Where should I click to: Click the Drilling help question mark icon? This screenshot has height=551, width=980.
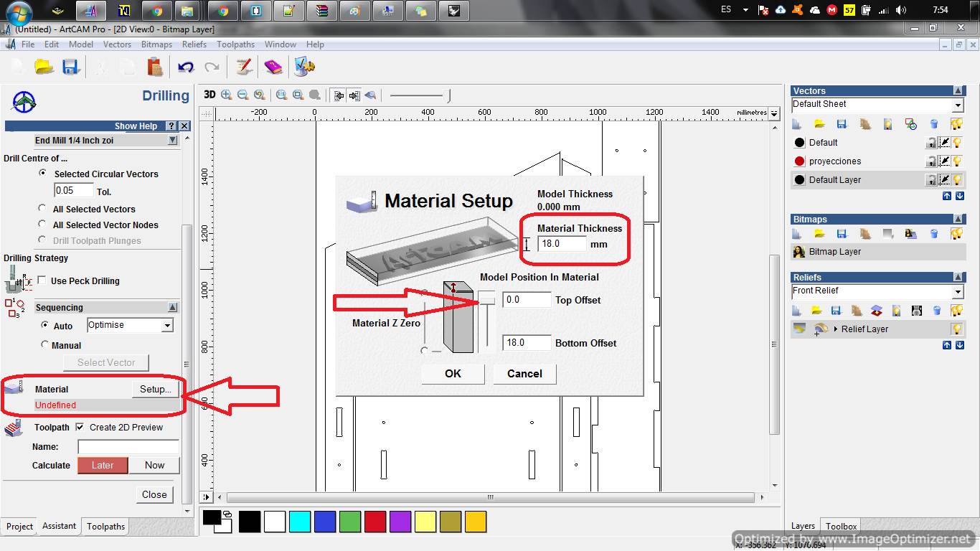coord(171,126)
